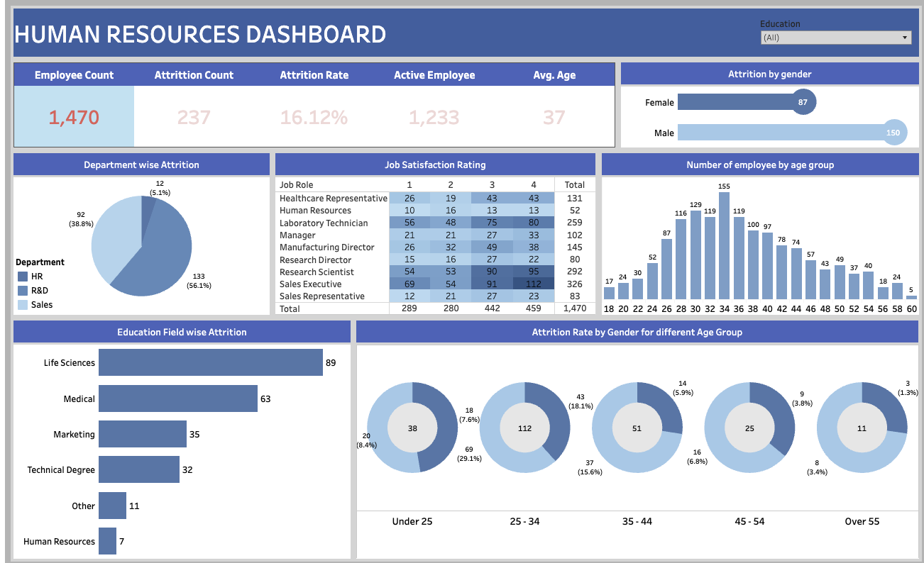
Task: Click the Attrition Rate value 16.12%
Action: [314, 117]
